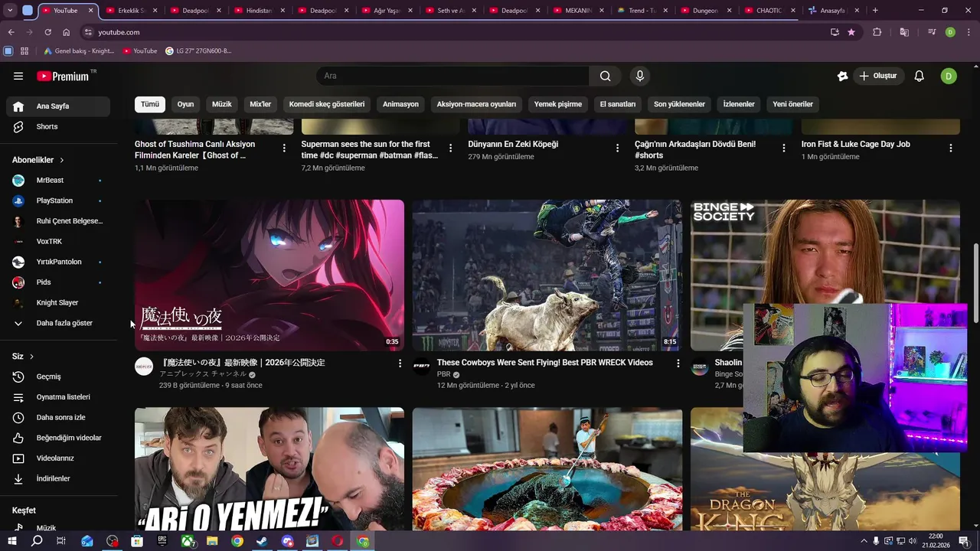The image size is (980, 551).
Task: Open Oynatma listeleri playlists
Action: coord(58,397)
